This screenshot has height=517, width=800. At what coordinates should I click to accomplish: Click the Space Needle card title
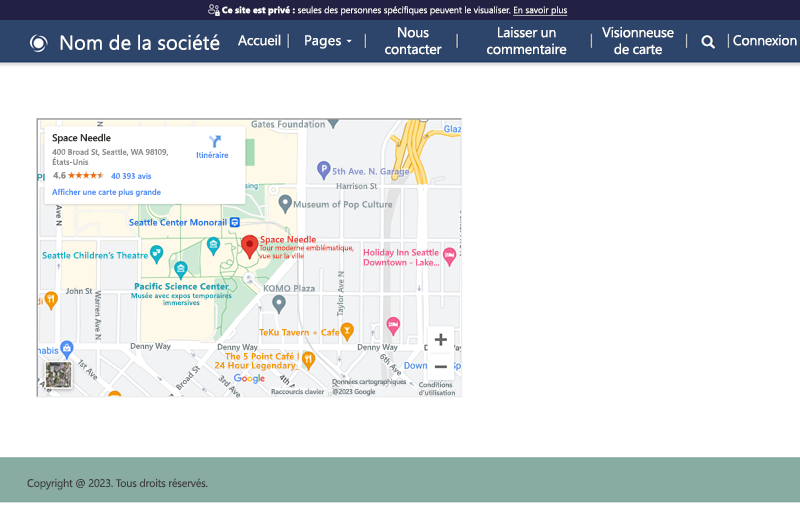click(x=81, y=138)
